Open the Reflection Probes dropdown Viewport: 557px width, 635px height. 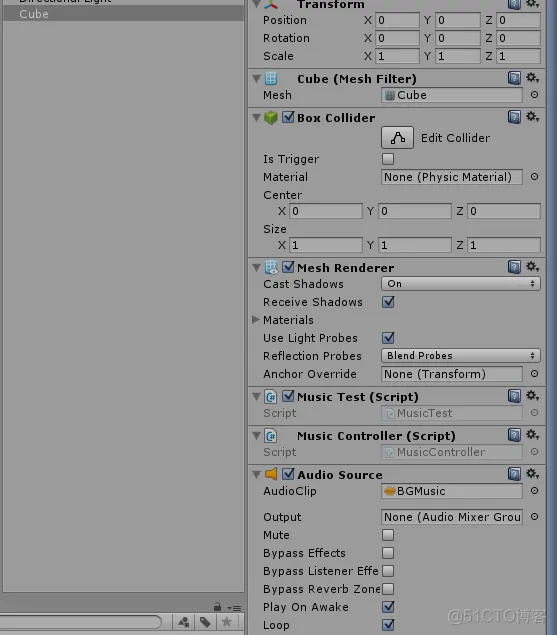click(x=461, y=356)
